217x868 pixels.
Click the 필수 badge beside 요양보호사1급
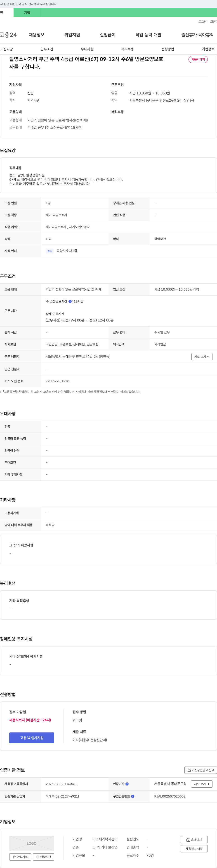pyautogui.click(x=50, y=251)
